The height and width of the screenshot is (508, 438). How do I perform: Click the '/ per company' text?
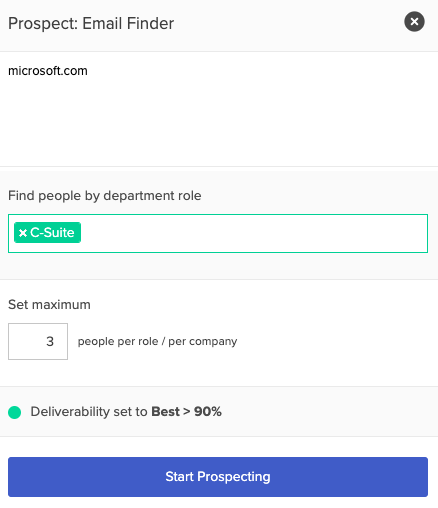(200, 341)
